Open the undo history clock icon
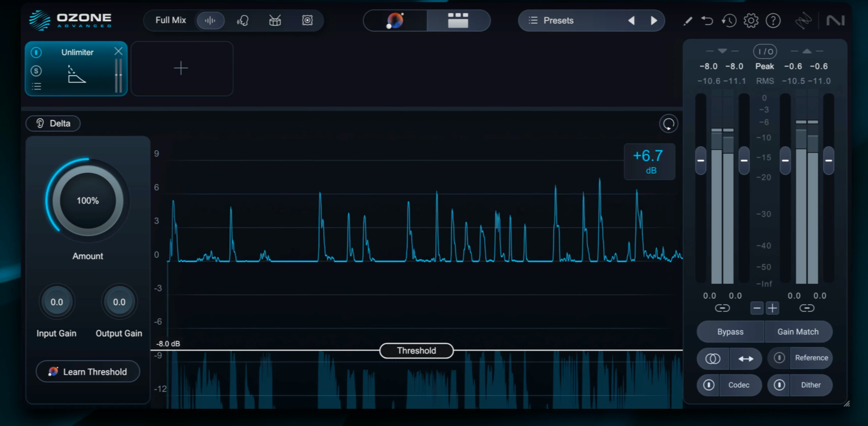868x426 pixels. click(x=729, y=21)
